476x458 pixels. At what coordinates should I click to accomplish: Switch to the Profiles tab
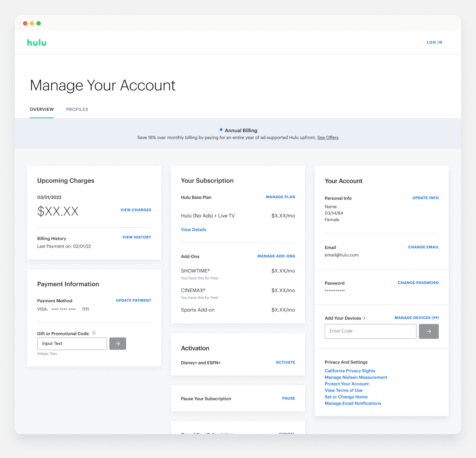point(77,109)
